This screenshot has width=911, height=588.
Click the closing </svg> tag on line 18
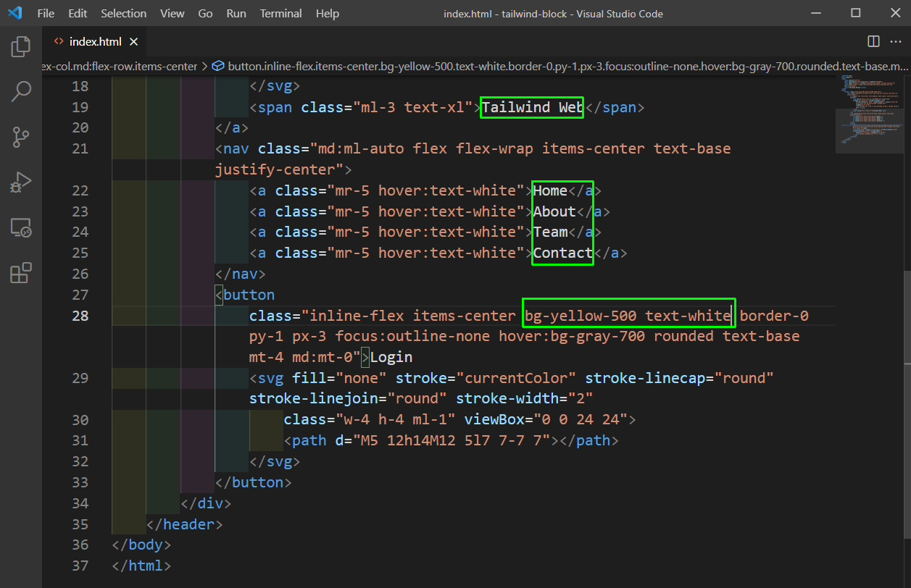(x=275, y=87)
